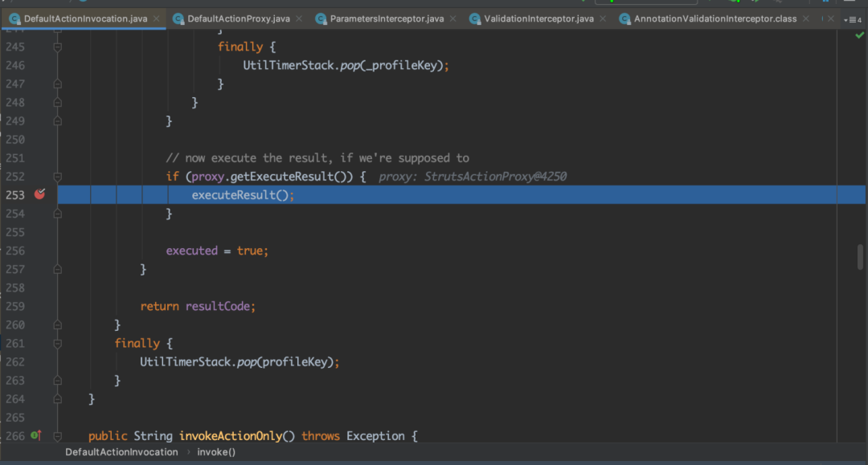Screen dimensions: 868x465
Task: Close the ValidationInterceptor.java tab
Action: pyautogui.click(x=603, y=18)
